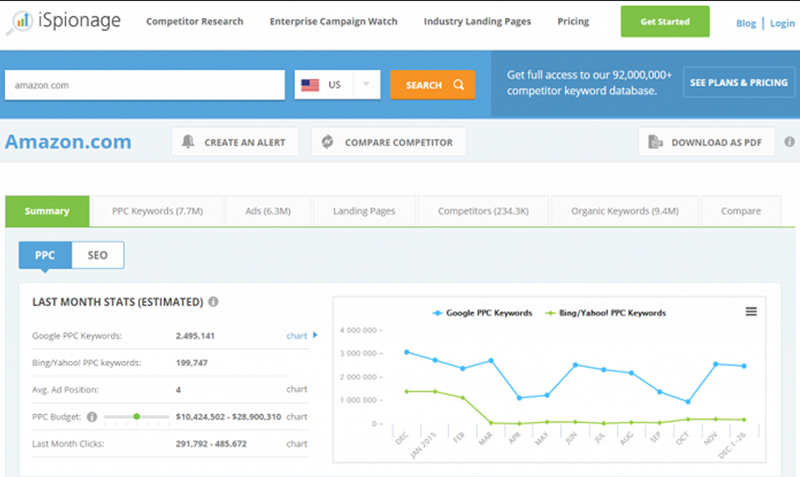Click the compare refresh icon
This screenshot has width=800, height=477.
click(x=328, y=142)
